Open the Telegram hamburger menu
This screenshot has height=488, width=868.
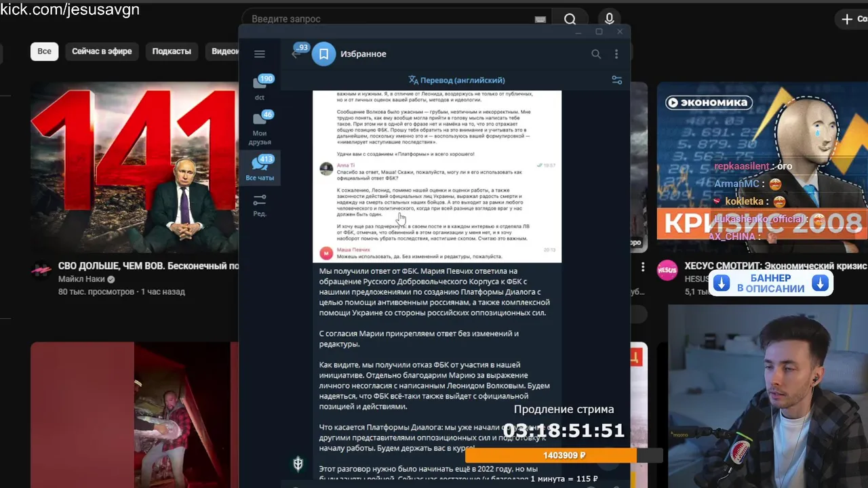pyautogui.click(x=260, y=54)
